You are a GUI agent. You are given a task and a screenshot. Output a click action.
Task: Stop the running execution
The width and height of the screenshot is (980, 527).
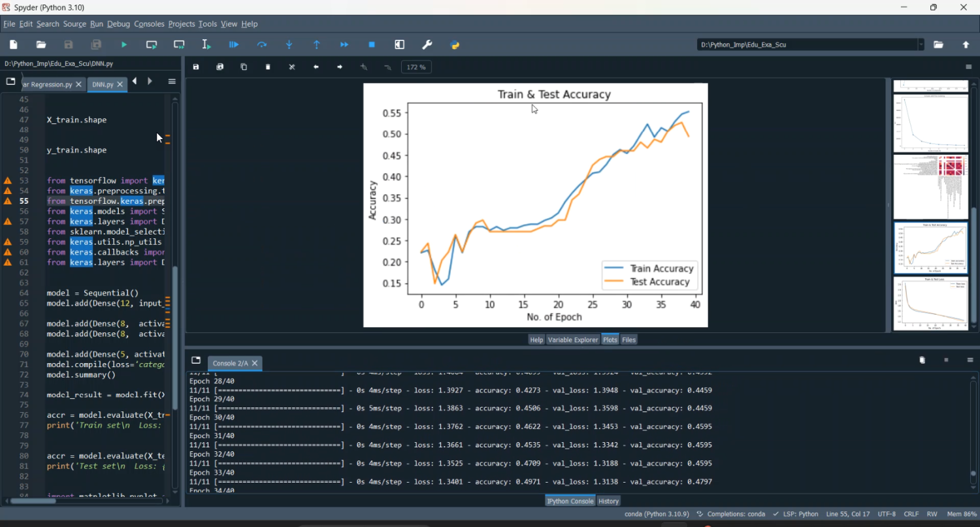(372, 44)
